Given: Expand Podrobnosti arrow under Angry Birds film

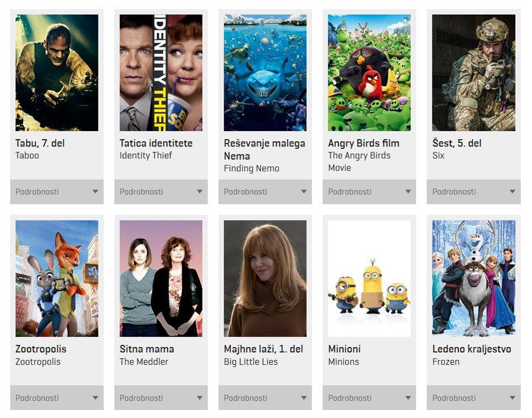Looking at the screenshot, I should (408, 192).
